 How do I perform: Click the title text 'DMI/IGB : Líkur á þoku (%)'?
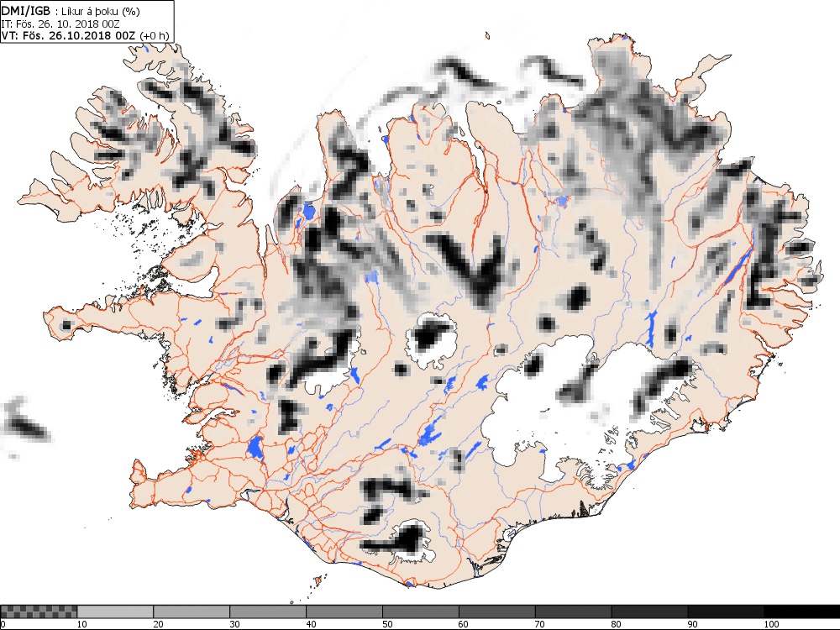71,11
